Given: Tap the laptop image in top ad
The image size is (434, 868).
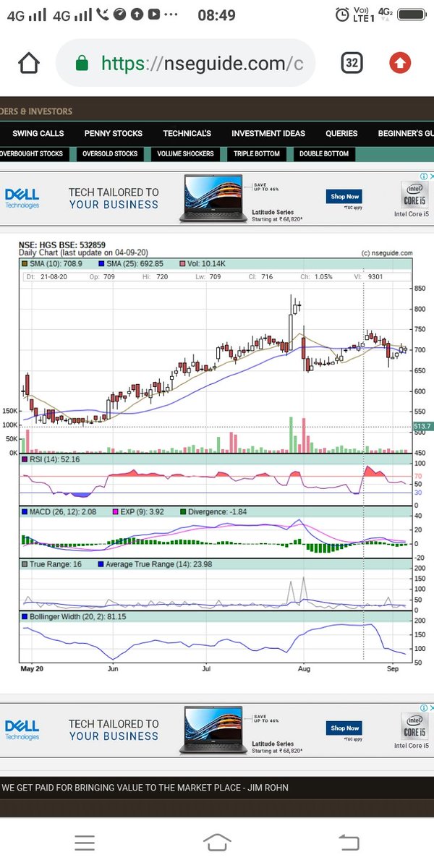Looking at the screenshot, I should (x=213, y=198).
